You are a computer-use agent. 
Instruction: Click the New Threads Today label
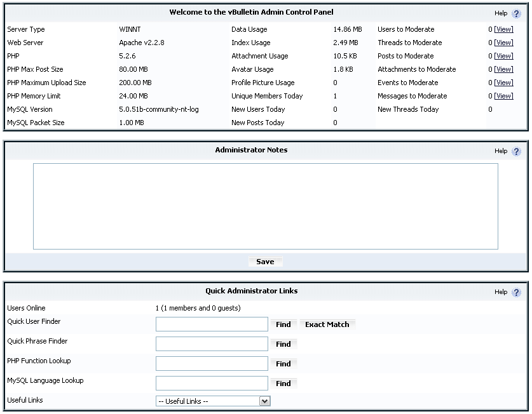click(408, 109)
